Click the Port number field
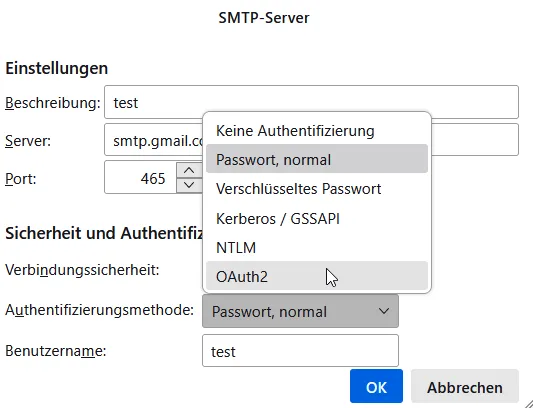Screen dimensions: 533x408 click(140, 178)
